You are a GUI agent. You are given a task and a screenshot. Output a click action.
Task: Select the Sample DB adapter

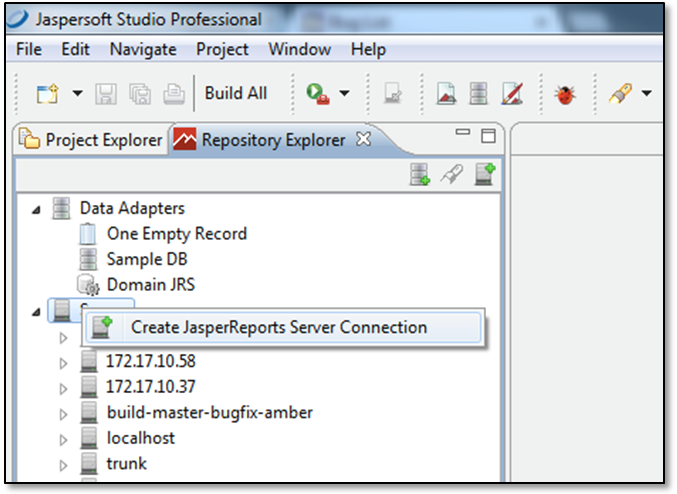tap(147, 259)
